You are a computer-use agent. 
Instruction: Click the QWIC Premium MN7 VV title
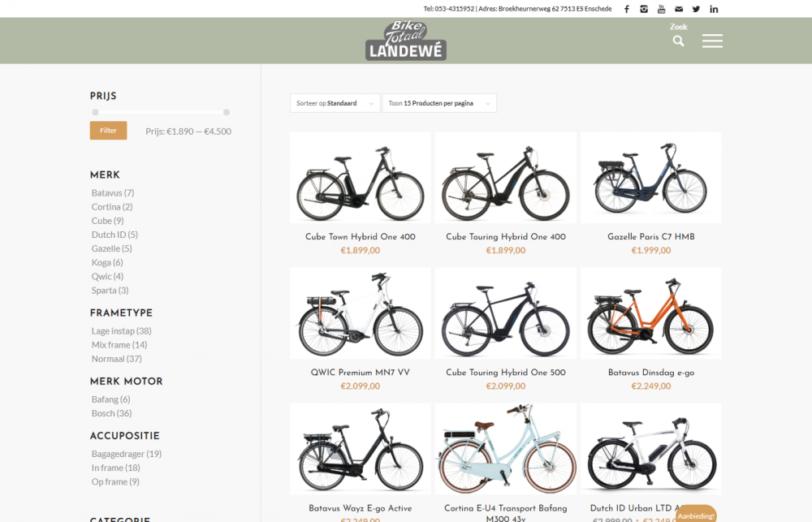pyautogui.click(x=361, y=373)
